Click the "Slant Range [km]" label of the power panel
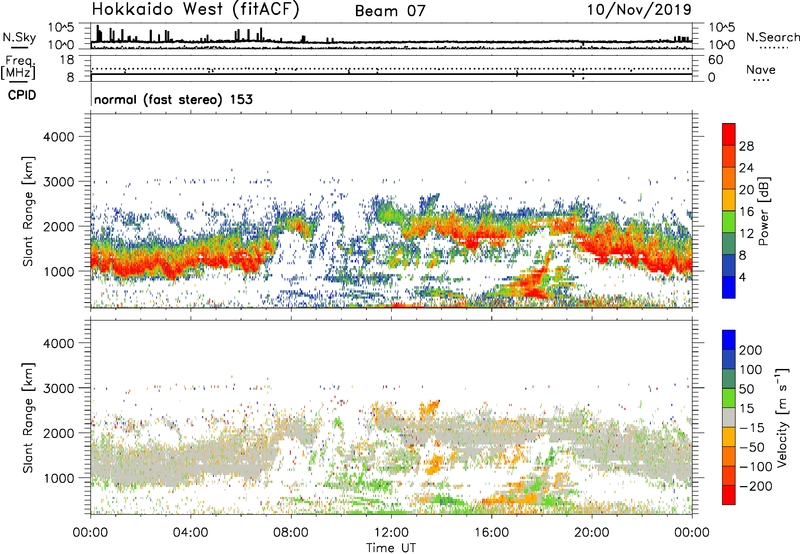The image size is (800, 554). [28, 211]
